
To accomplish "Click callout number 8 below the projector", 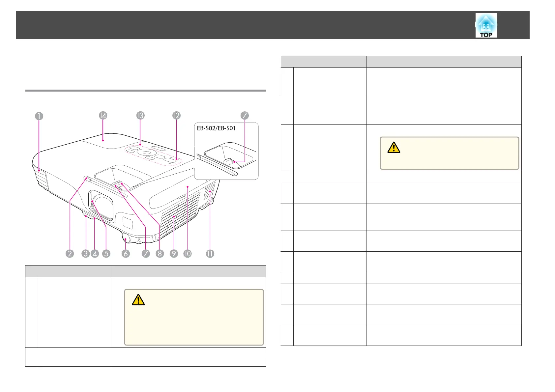I will [x=160, y=253].
